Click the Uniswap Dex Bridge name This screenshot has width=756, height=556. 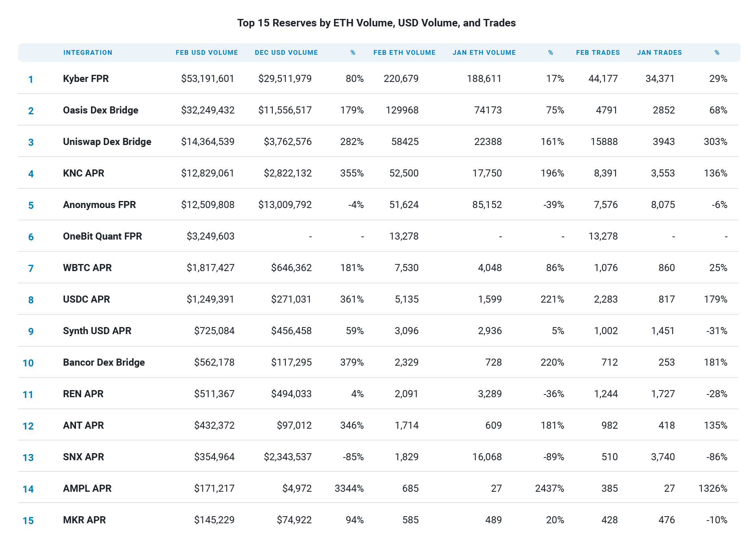click(x=107, y=141)
